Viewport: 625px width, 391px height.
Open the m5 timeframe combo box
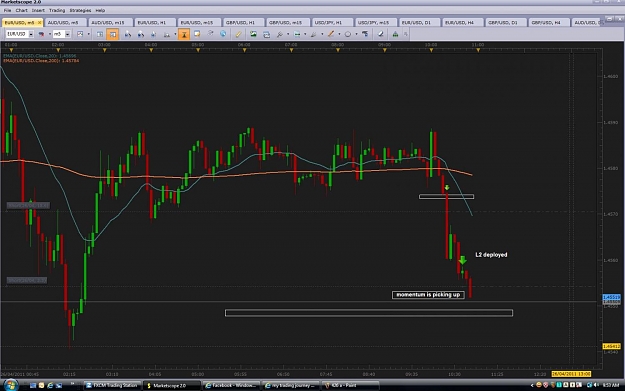coord(61,34)
